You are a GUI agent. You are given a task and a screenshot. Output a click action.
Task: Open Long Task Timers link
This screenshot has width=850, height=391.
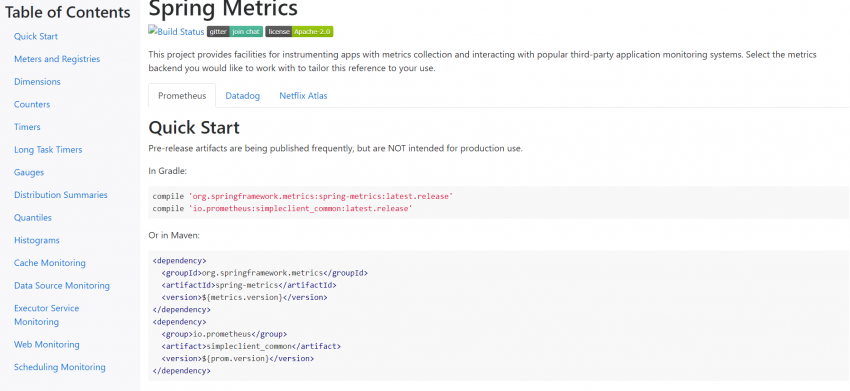click(x=48, y=150)
